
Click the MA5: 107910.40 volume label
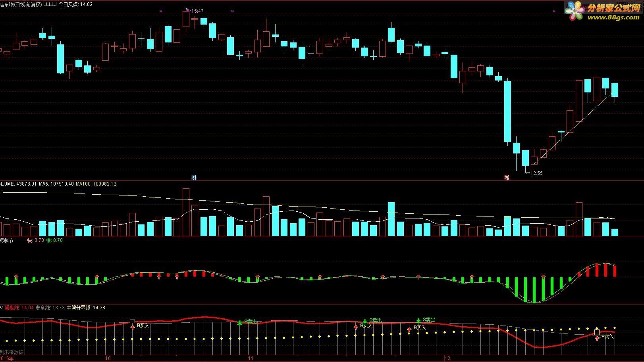(x=56, y=184)
